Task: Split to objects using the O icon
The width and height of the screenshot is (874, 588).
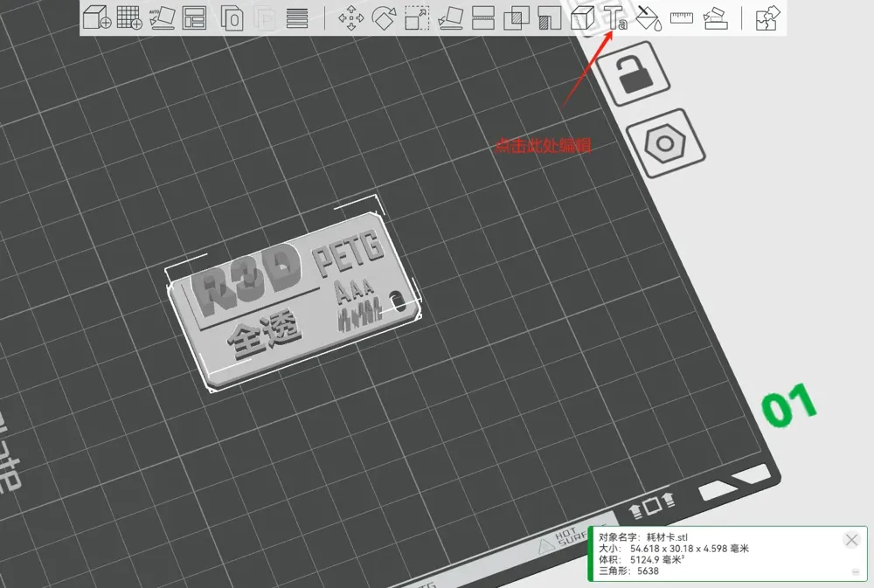Action: coord(232,17)
